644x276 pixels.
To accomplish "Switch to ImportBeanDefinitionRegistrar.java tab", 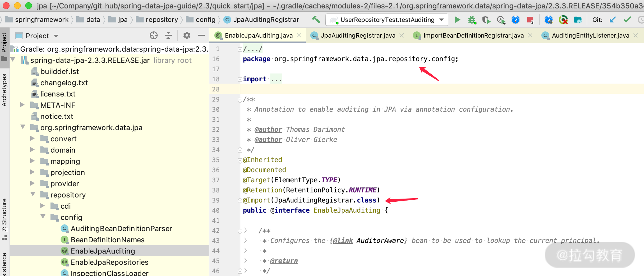I will click(x=473, y=35).
